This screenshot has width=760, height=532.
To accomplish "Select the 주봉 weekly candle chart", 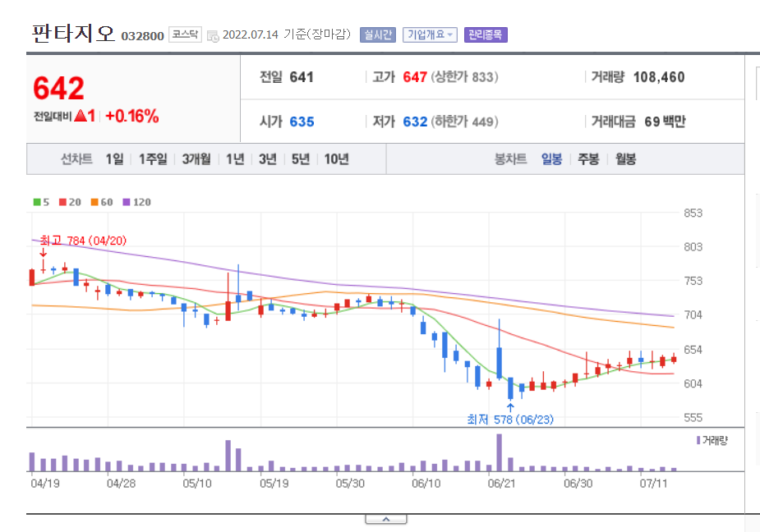I will click(x=588, y=159).
